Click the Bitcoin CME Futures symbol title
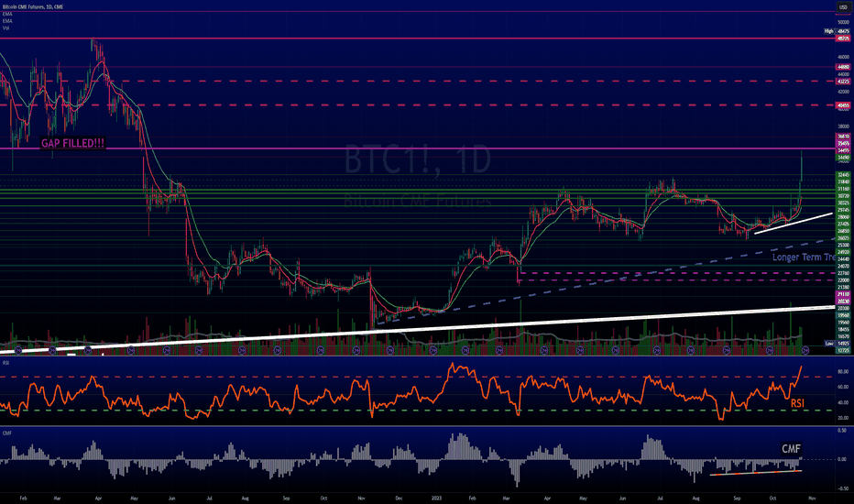The image size is (854, 504). click(33, 7)
